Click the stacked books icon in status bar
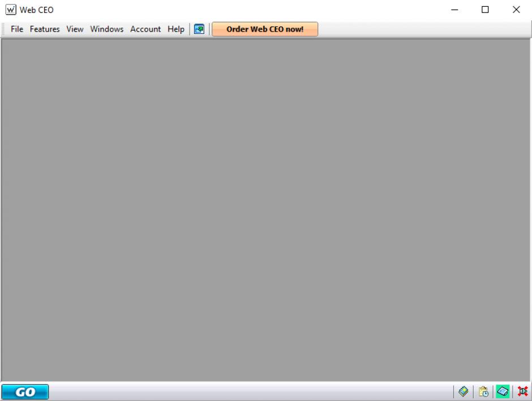Screen dimensions: 532x401 (464, 391)
